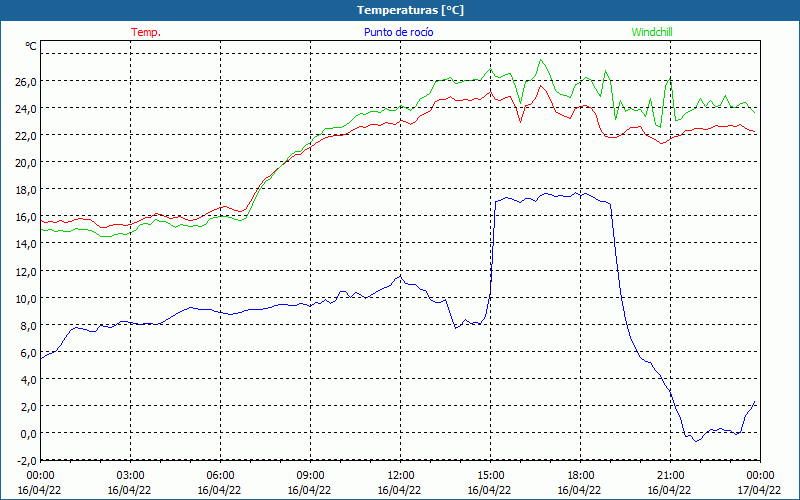The height and width of the screenshot is (500, 800).
Task: Select the red Temp. legend label
Action: (x=146, y=32)
